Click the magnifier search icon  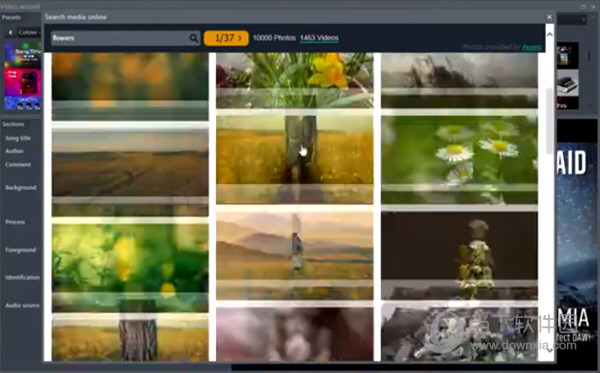(x=194, y=38)
